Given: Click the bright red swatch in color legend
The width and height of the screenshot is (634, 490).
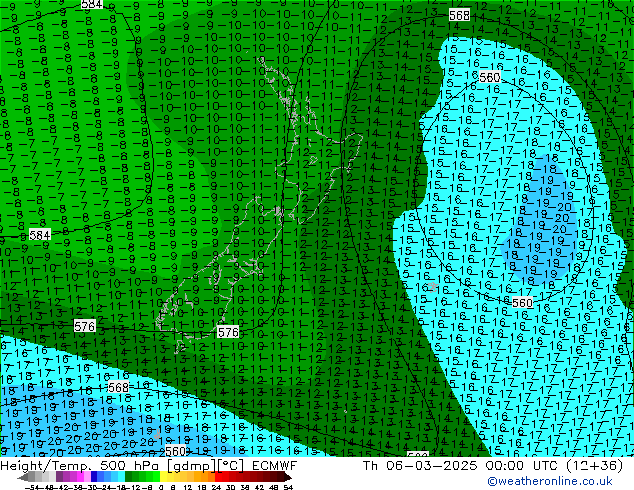Looking at the screenshot, I should click(x=218, y=477).
